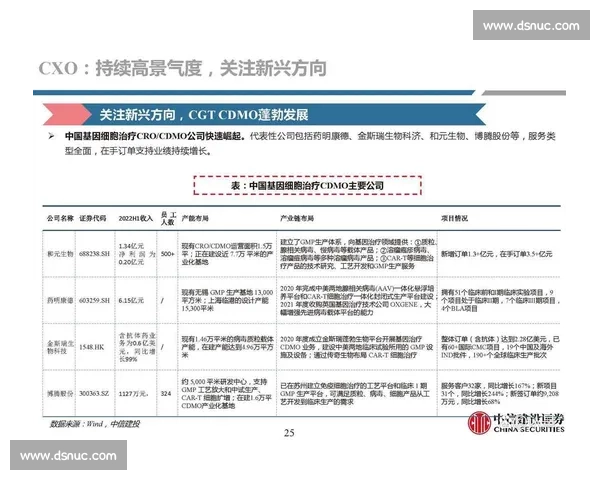Image resolution: width=600 pixels, height=480 pixels.
Task: Click chain cell '2020年完成中美两地腺相关病毒'
Action: click(359, 300)
